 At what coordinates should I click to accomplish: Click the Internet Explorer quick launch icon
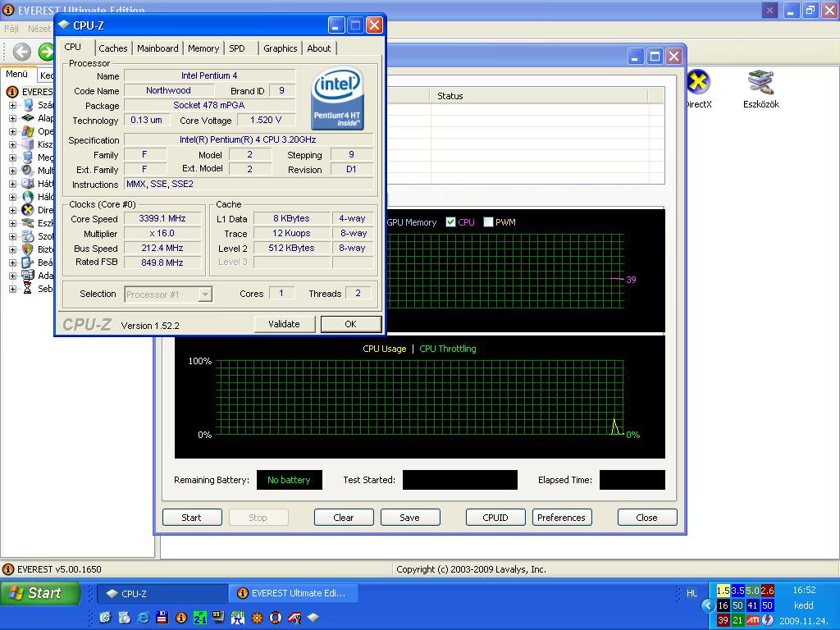(143, 618)
